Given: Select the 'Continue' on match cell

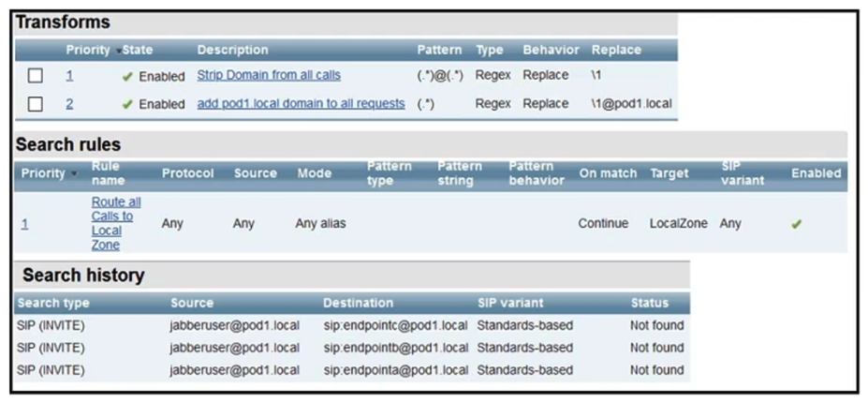Looking at the screenshot, I should [603, 223].
